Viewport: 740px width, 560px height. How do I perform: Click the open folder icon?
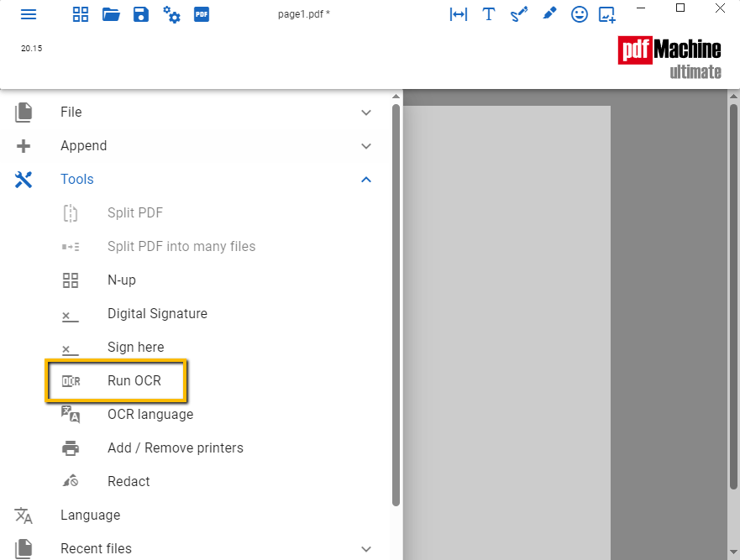(x=111, y=14)
